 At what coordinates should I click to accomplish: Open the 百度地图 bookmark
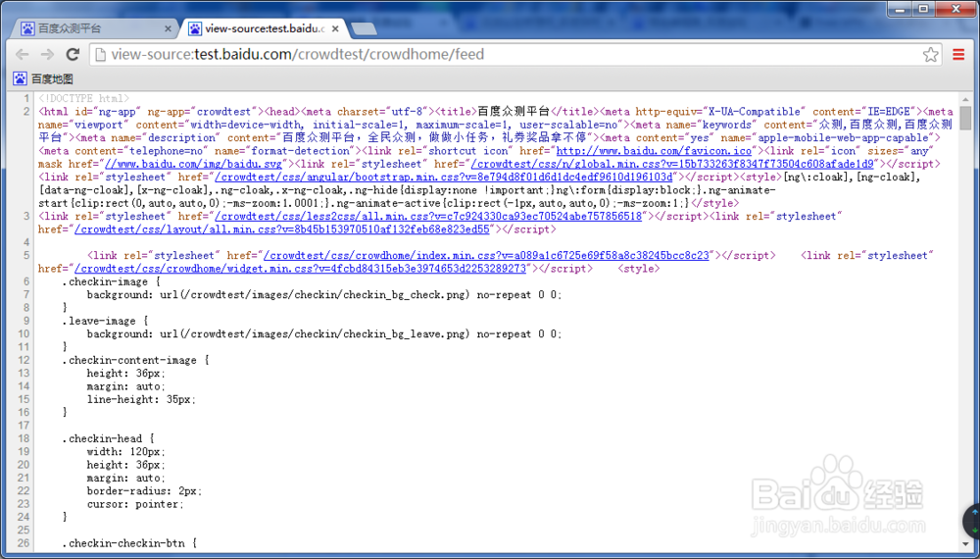[x=43, y=78]
